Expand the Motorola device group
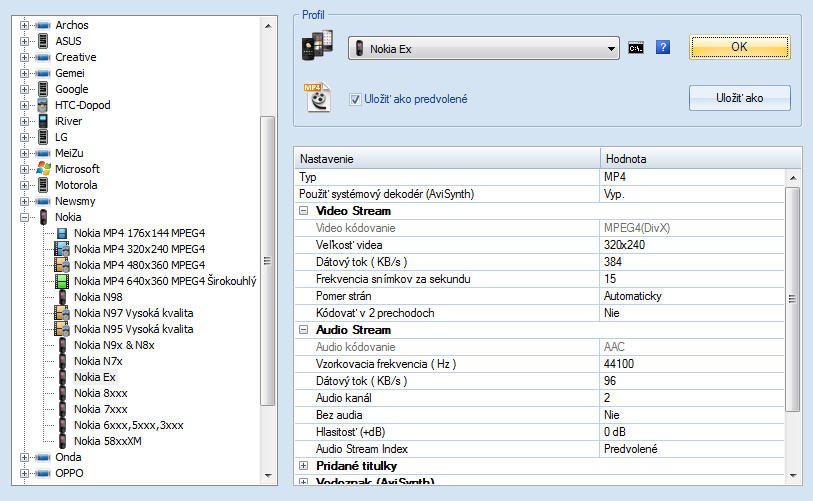Screen dimensions: 813x501 [25, 185]
